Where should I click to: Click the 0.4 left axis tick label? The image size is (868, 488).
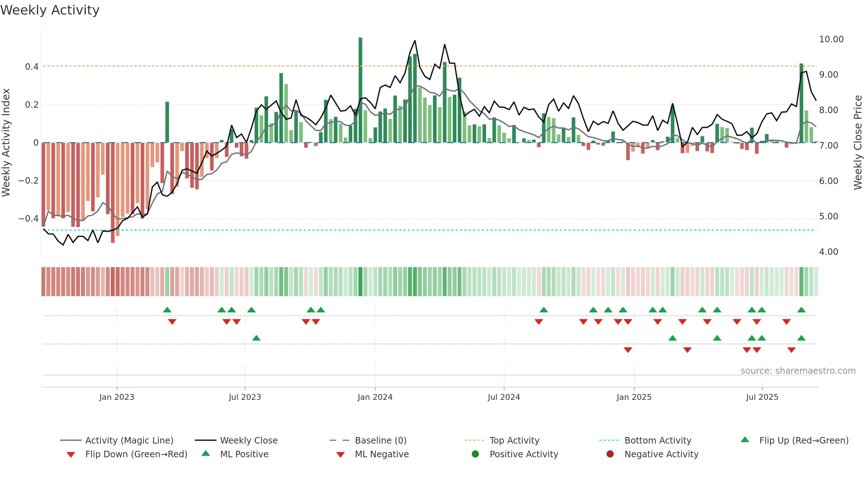pyautogui.click(x=32, y=67)
